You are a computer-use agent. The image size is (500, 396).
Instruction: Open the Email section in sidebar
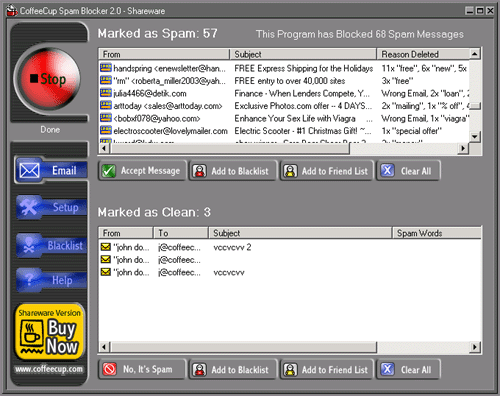pos(52,170)
